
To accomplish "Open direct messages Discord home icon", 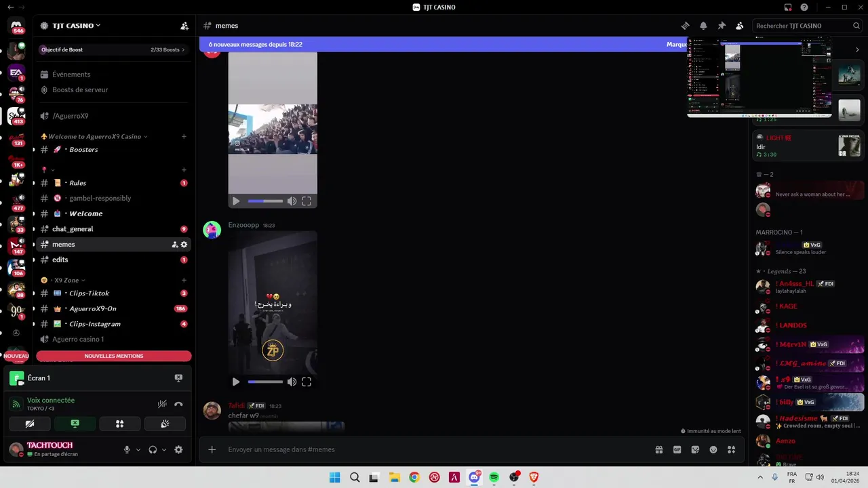I will (x=16, y=26).
